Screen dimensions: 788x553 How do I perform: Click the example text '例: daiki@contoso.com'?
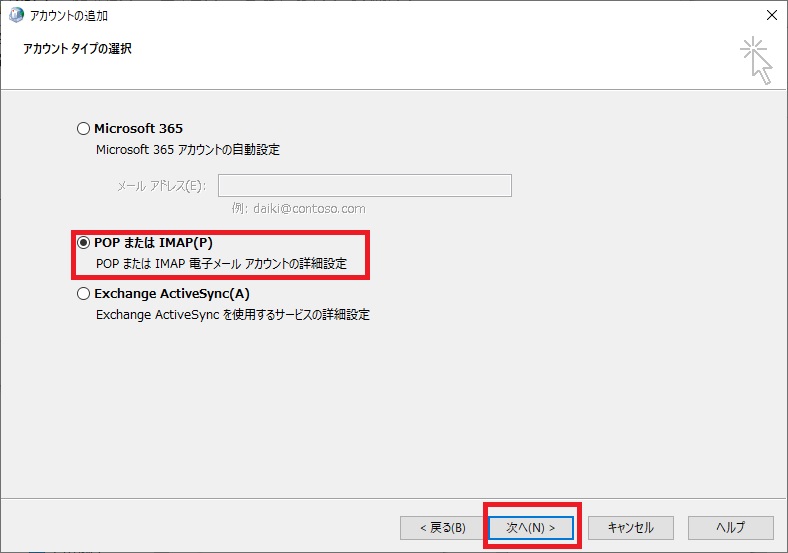tap(299, 209)
